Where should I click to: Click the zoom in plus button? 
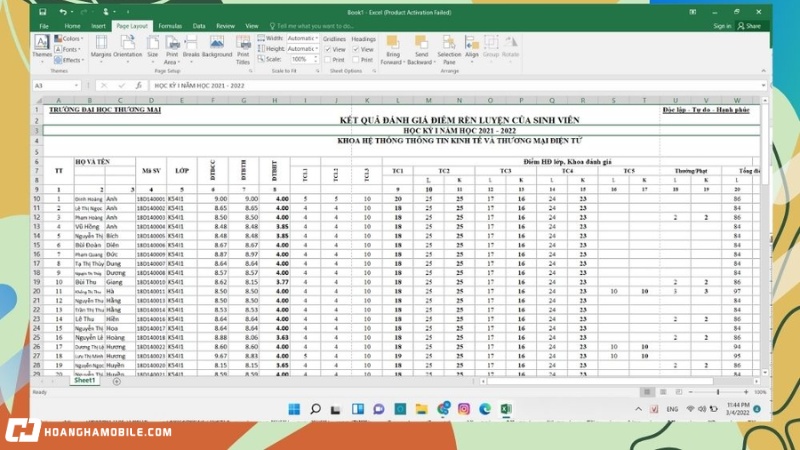(x=746, y=392)
